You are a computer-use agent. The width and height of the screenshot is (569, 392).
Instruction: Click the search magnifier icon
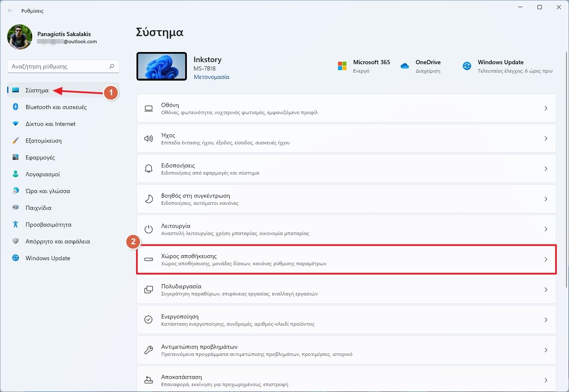click(112, 66)
